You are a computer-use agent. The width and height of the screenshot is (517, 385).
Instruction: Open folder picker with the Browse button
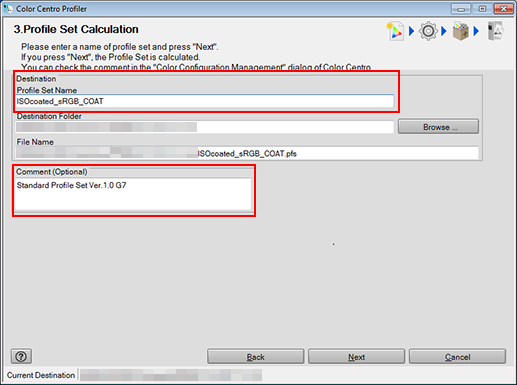click(x=438, y=127)
